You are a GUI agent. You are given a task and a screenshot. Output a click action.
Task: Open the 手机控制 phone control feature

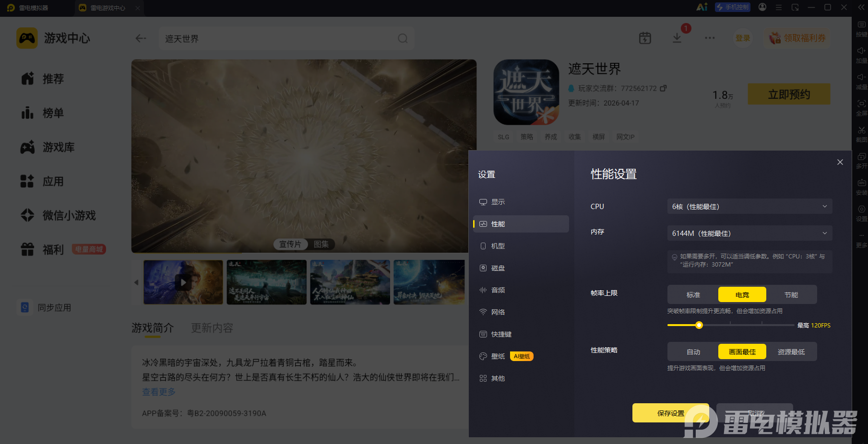(x=733, y=7)
